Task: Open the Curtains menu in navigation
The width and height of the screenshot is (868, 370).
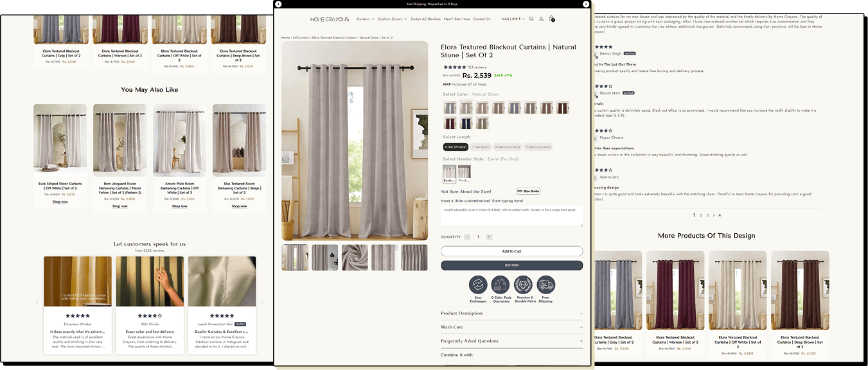Action: (x=365, y=19)
